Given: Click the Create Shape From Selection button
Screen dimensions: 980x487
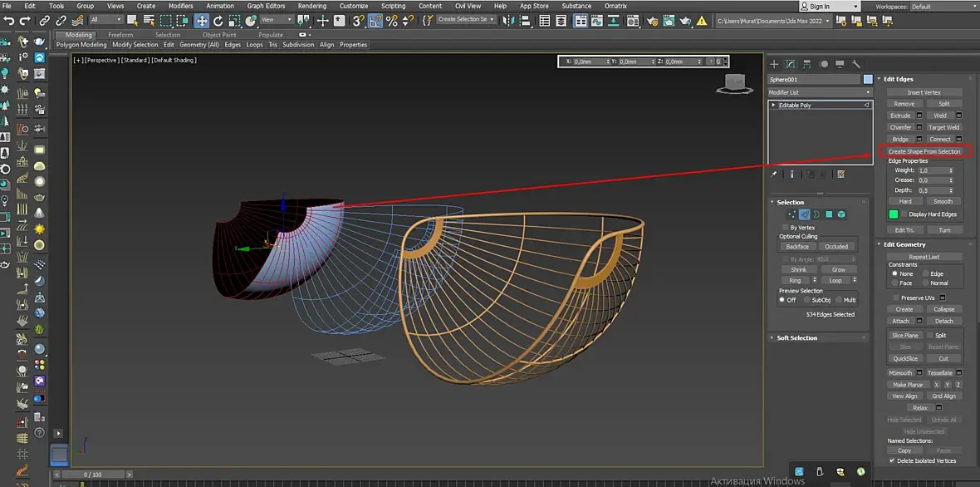Looking at the screenshot, I should 924,151.
